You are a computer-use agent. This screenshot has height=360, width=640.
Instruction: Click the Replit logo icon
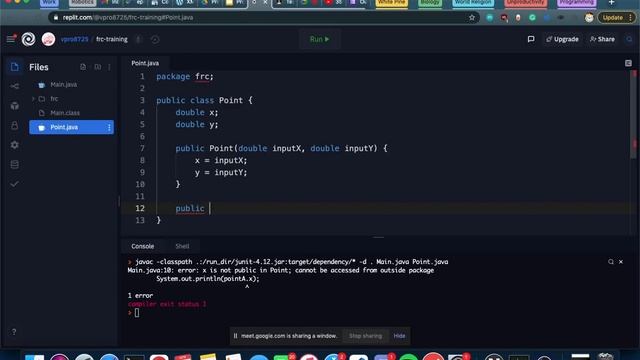(28, 39)
